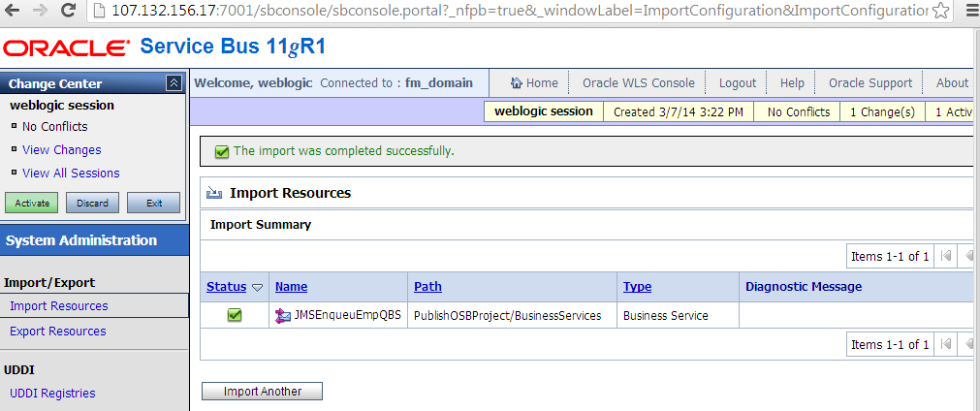
Task: Reload the page with refresh icon
Action: coord(69,10)
